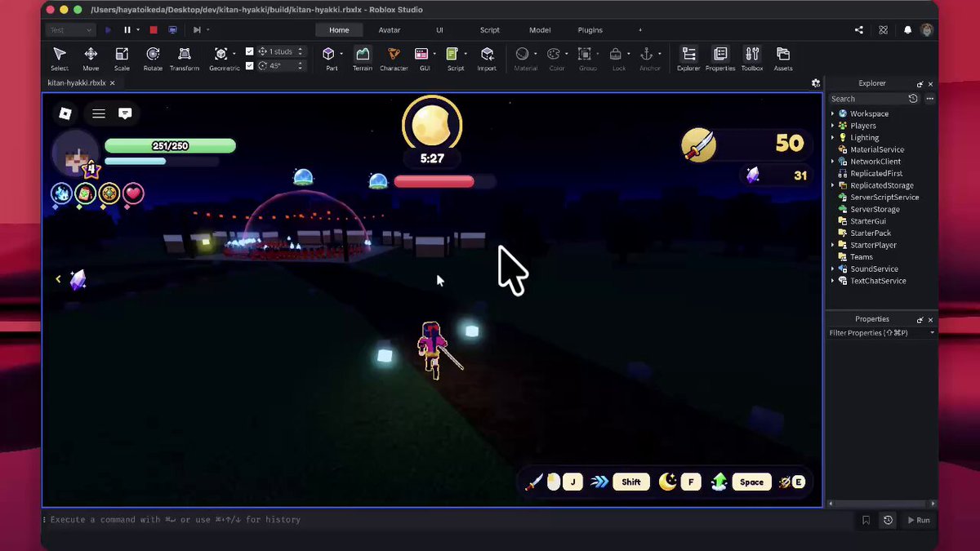Switch to the Model tab
The width and height of the screenshot is (980, 551).
click(540, 30)
